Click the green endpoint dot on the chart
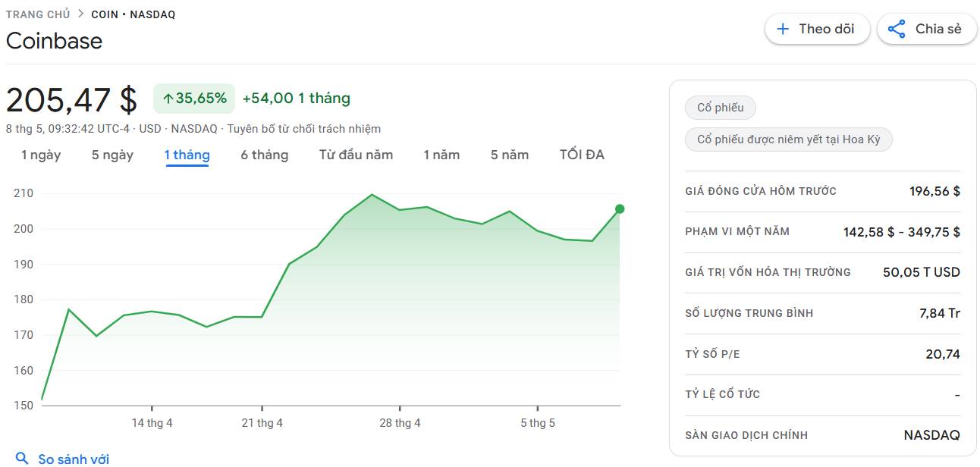Viewport: 980px width, 467px height. (620, 208)
